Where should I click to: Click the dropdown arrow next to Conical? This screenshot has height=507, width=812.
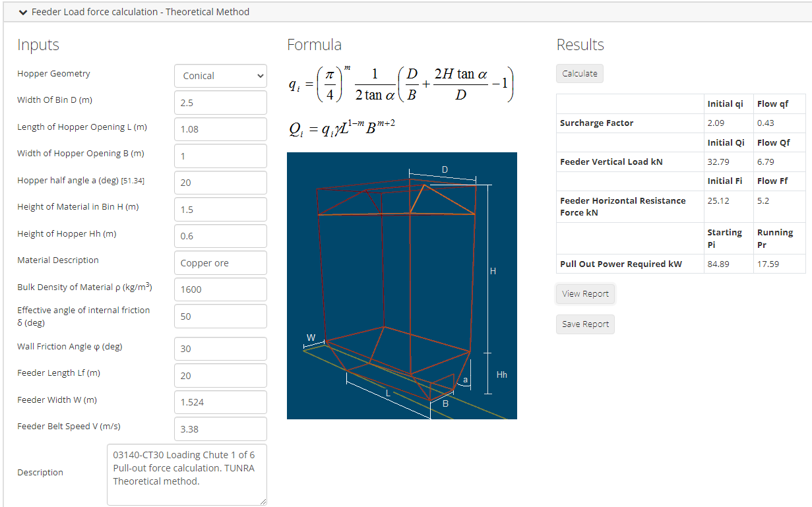259,76
